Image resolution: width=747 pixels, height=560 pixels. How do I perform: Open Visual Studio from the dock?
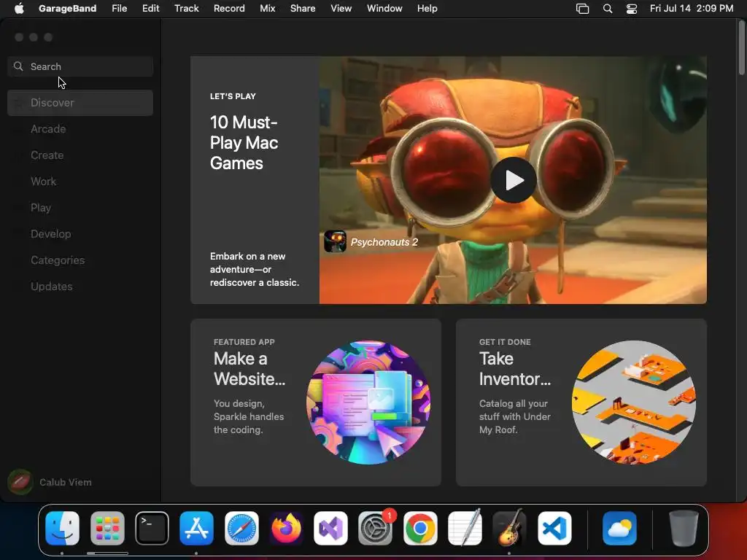tap(331, 528)
